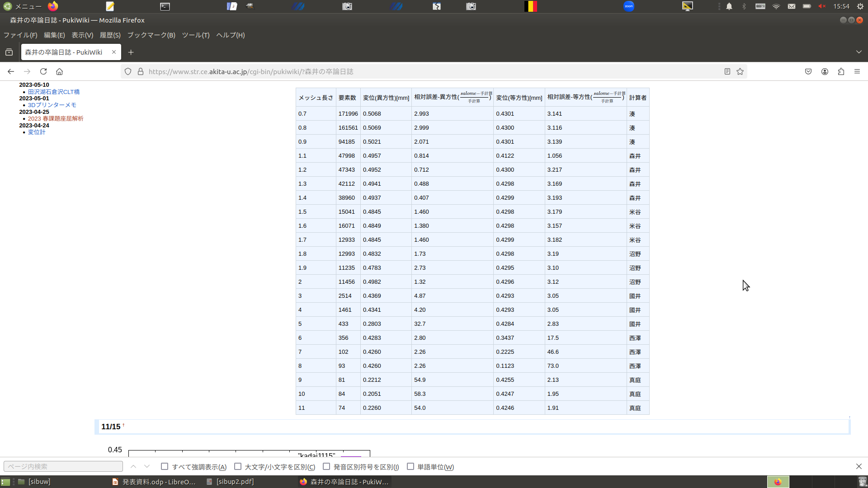Bookmark this page with star icon
The width and height of the screenshot is (868, 488).
(x=740, y=71)
